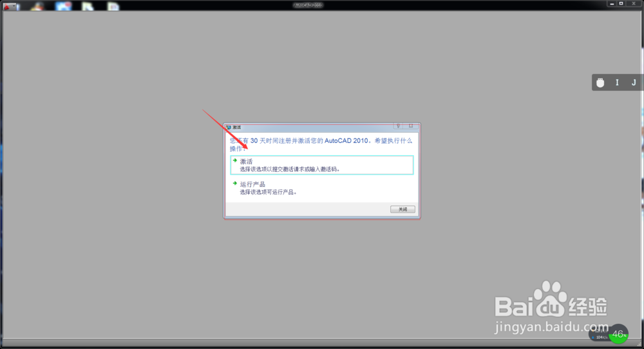This screenshot has height=349, width=644.
Task: Click the 激活 dialog title icon
Action: click(229, 127)
